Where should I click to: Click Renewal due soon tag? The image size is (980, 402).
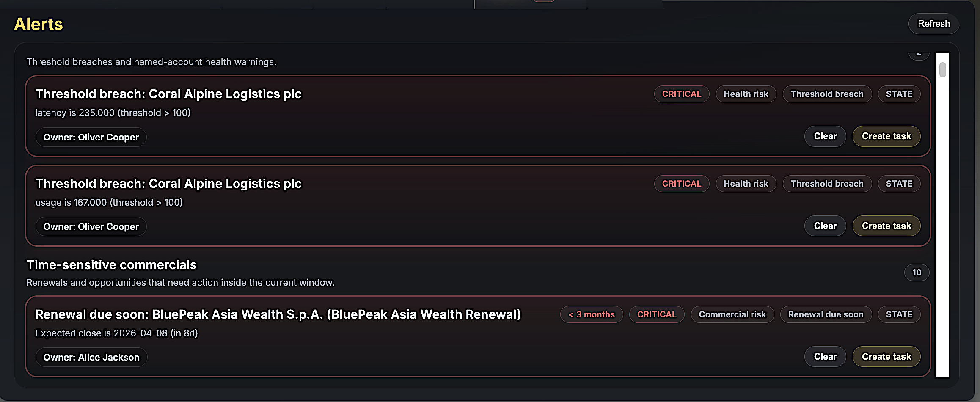click(826, 314)
